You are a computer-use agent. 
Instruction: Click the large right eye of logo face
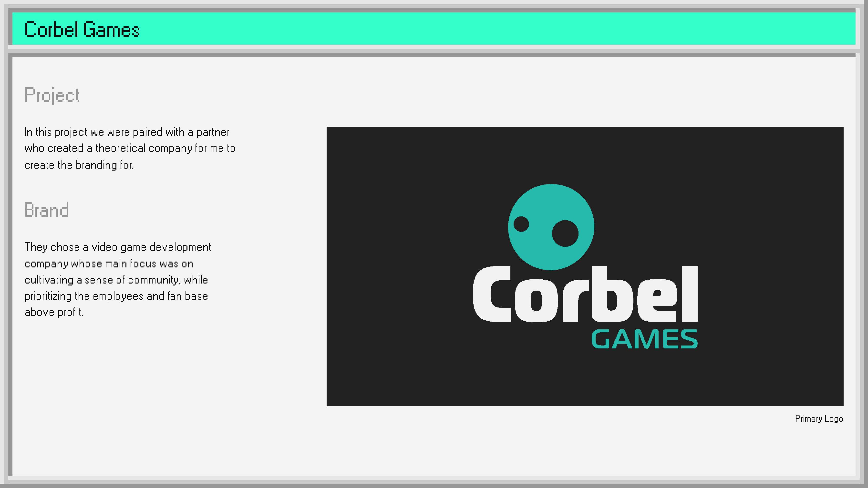pyautogui.click(x=565, y=234)
